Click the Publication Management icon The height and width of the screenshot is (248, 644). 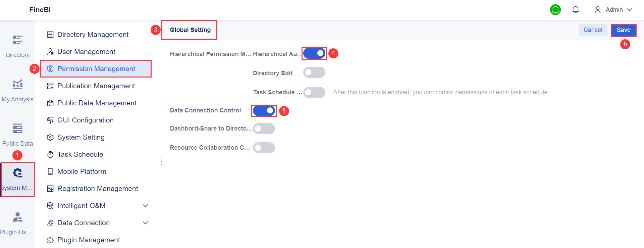click(x=50, y=86)
